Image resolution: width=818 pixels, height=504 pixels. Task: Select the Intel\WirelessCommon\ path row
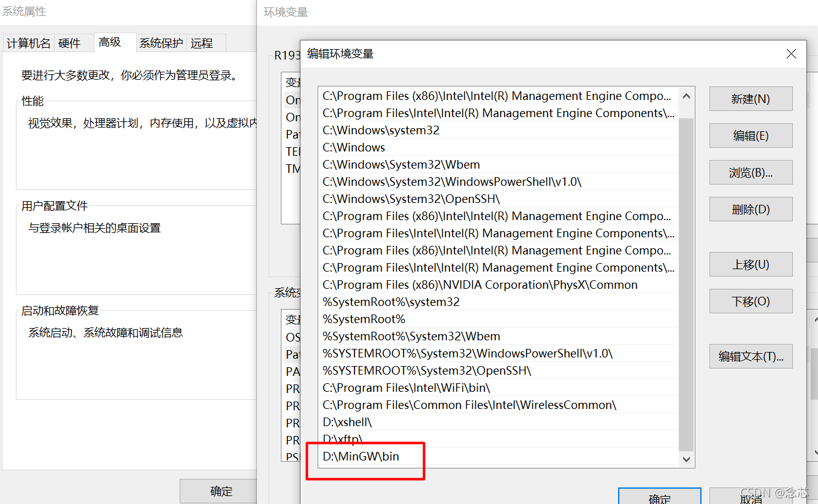[498, 405]
